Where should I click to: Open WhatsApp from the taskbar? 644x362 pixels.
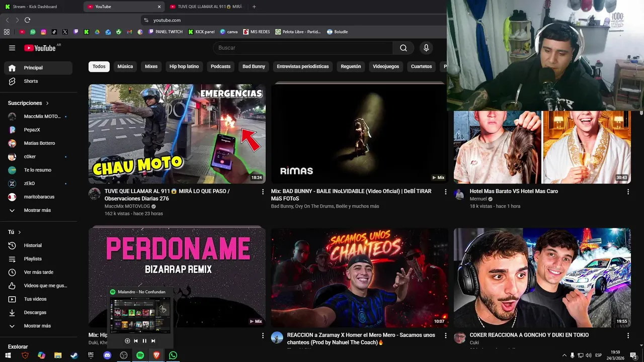[x=173, y=355]
